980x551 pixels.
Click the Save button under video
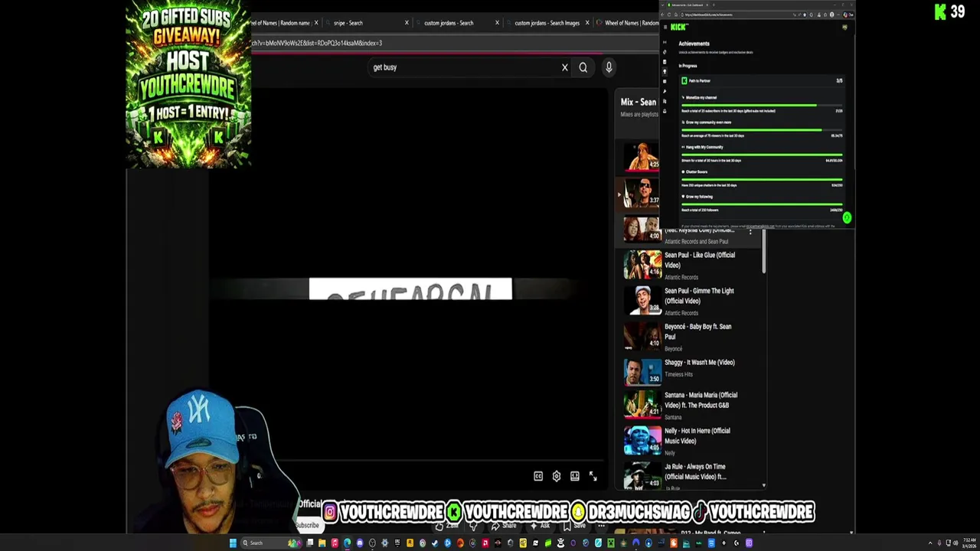(x=574, y=526)
